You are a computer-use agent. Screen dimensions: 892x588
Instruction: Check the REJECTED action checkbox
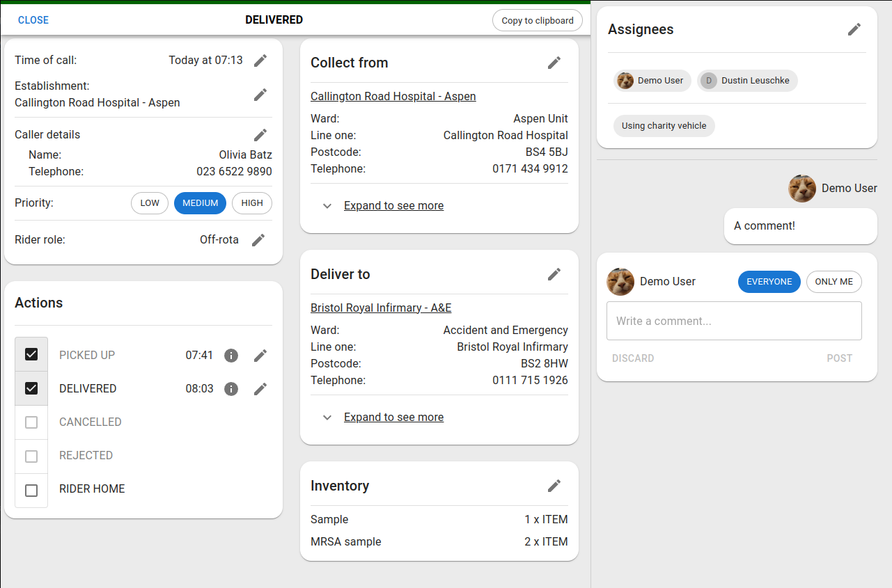(x=31, y=455)
